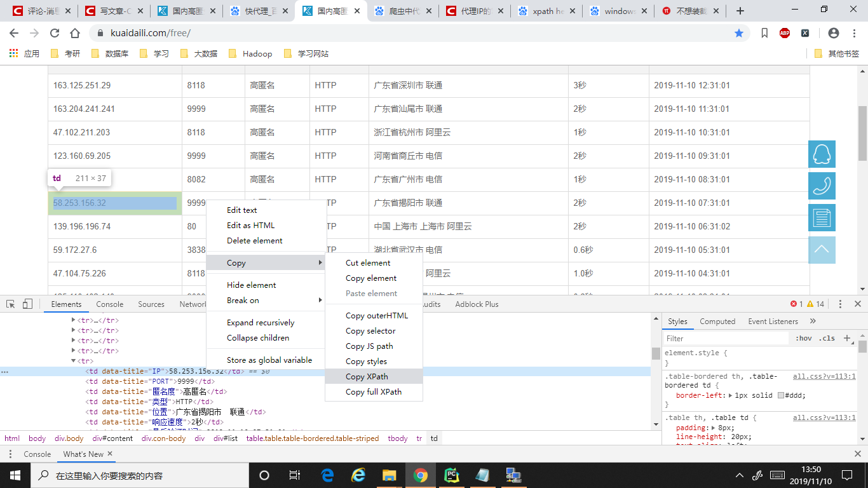
Task: Open DevTools customize menu dots
Action: pyautogui.click(x=840, y=304)
